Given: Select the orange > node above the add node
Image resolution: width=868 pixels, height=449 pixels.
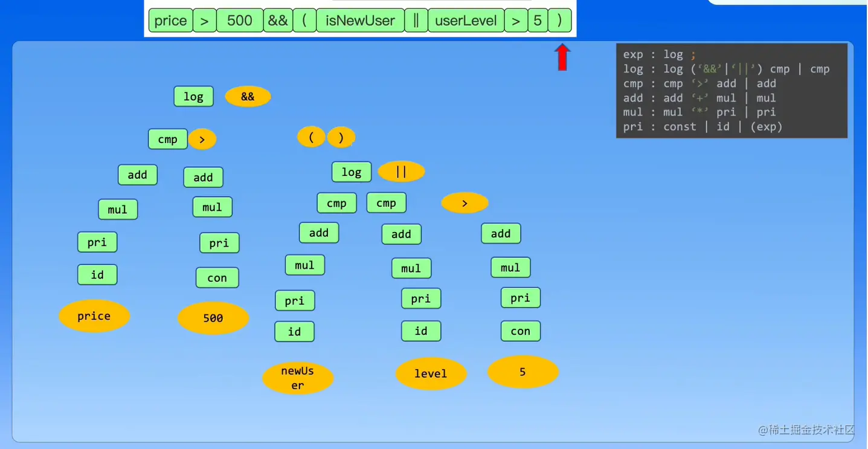Looking at the screenshot, I should (465, 202).
